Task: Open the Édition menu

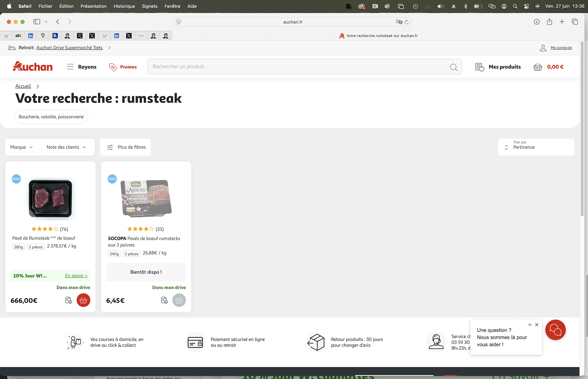Action: [x=66, y=6]
